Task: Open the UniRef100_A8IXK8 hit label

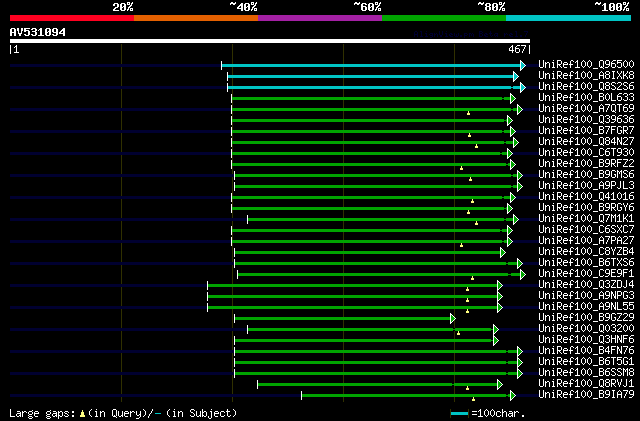Action: [x=586, y=76]
